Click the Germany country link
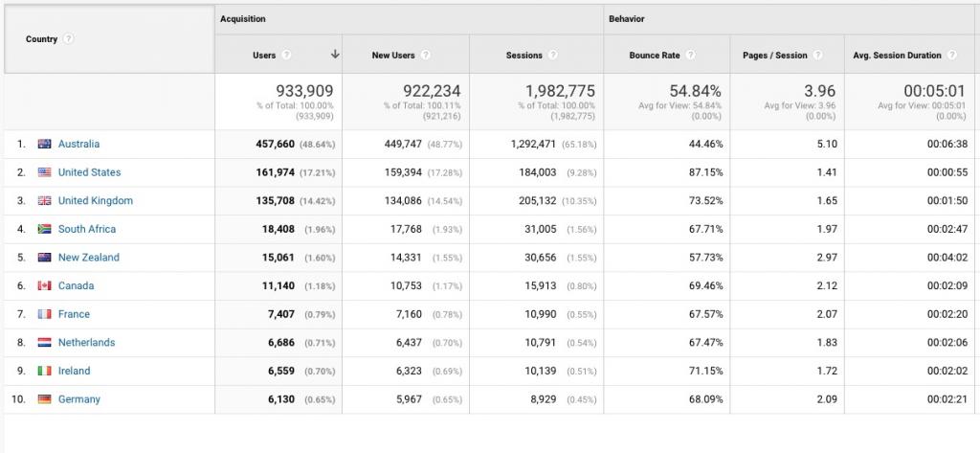 tap(78, 399)
